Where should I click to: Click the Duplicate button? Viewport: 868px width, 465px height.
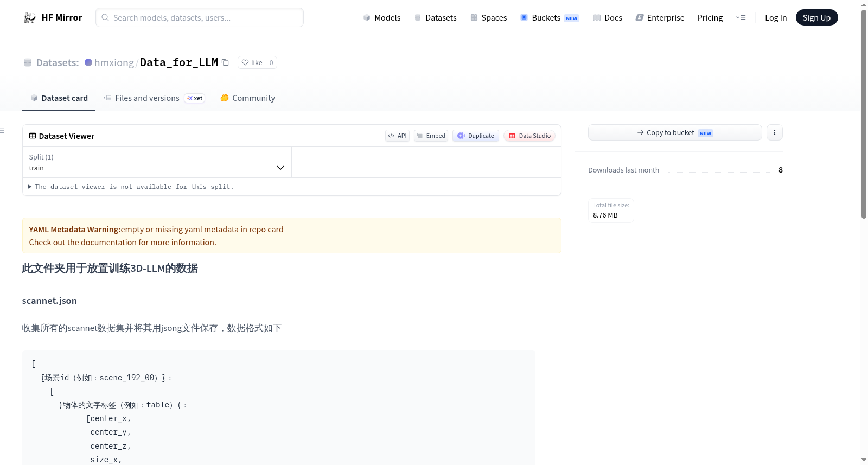tap(476, 136)
